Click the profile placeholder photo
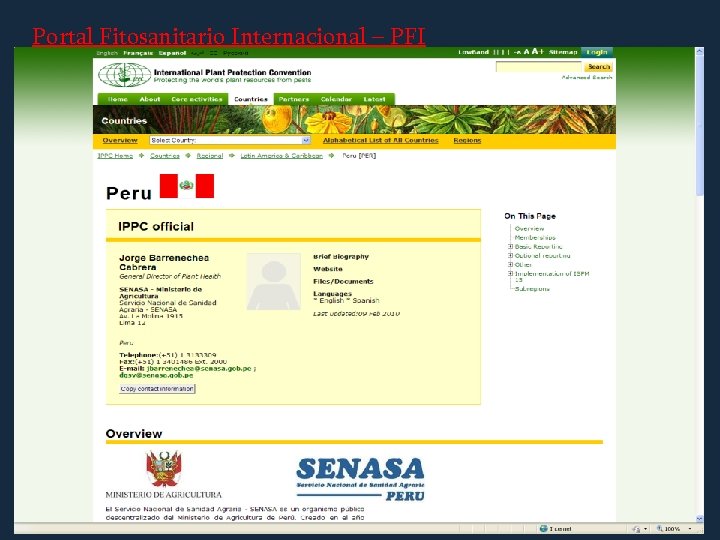Screen dimensions: 720x540 coord(274,281)
